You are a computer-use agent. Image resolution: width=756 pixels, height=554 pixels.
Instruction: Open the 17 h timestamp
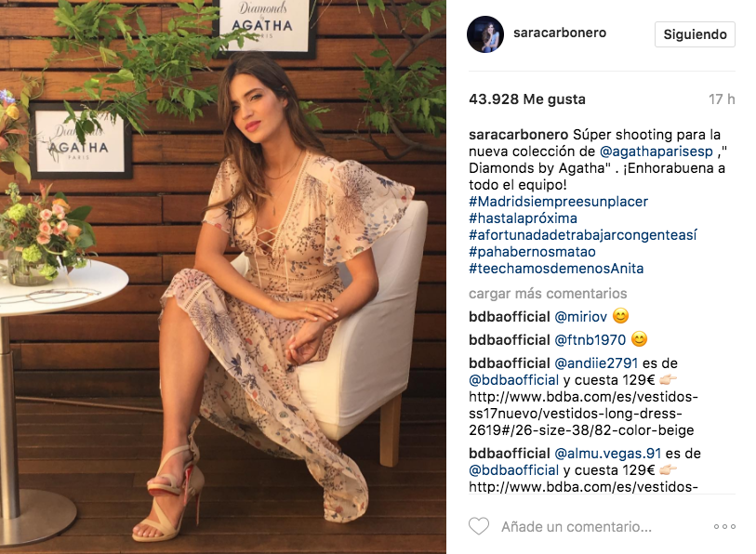[x=722, y=99]
